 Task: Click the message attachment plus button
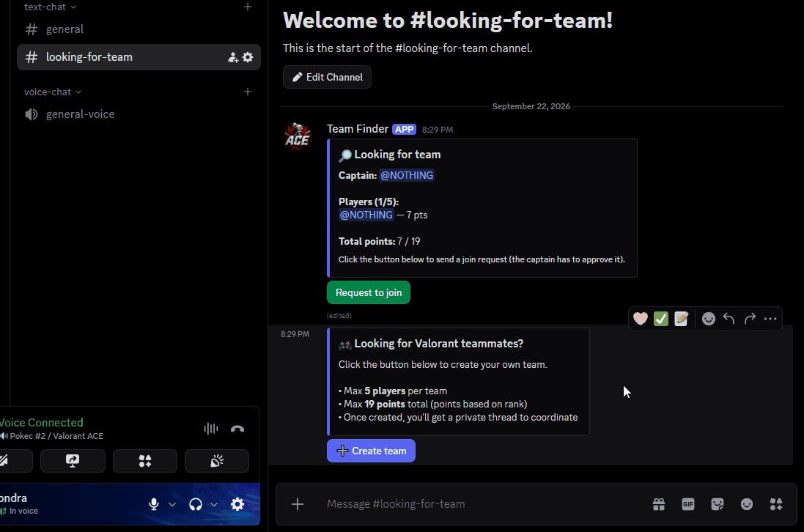point(298,504)
